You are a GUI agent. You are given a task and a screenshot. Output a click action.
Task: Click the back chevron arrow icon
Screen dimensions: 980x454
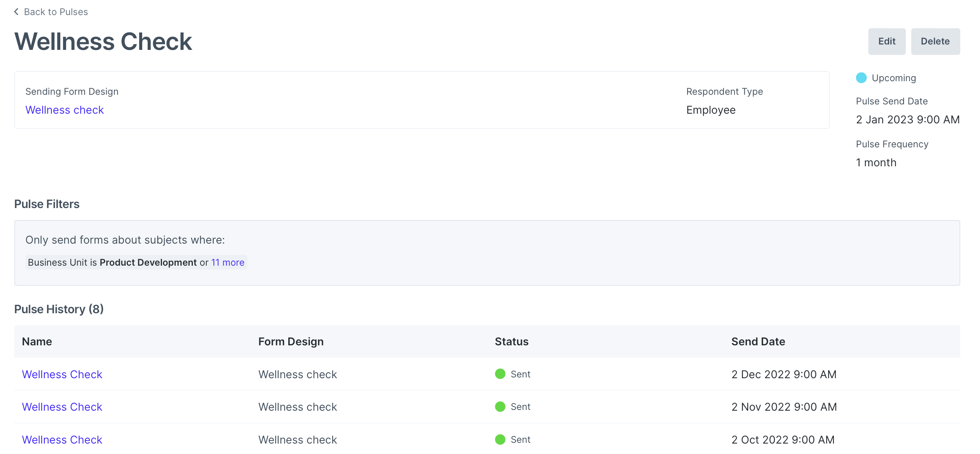(16, 12)
